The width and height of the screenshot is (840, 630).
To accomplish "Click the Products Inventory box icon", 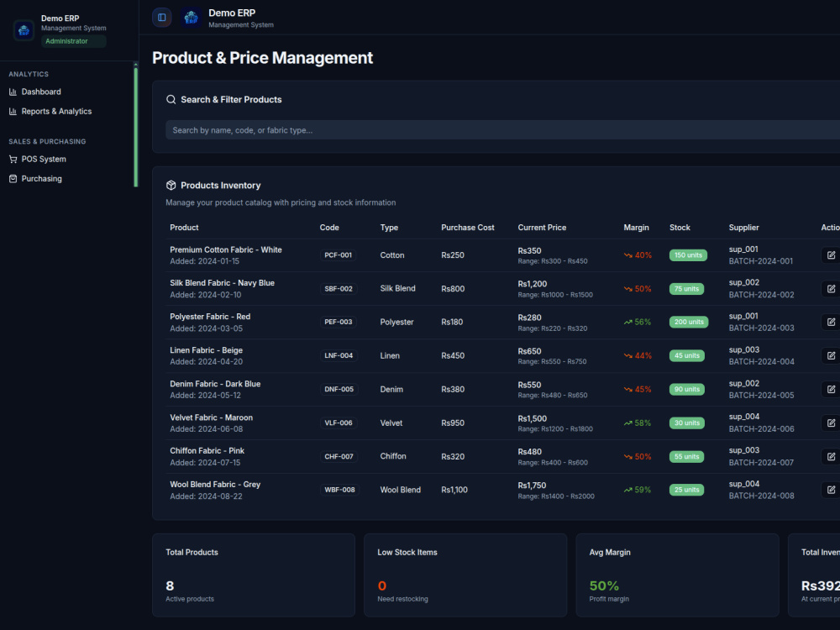I will pyautogui.click(x=171, y=186).
